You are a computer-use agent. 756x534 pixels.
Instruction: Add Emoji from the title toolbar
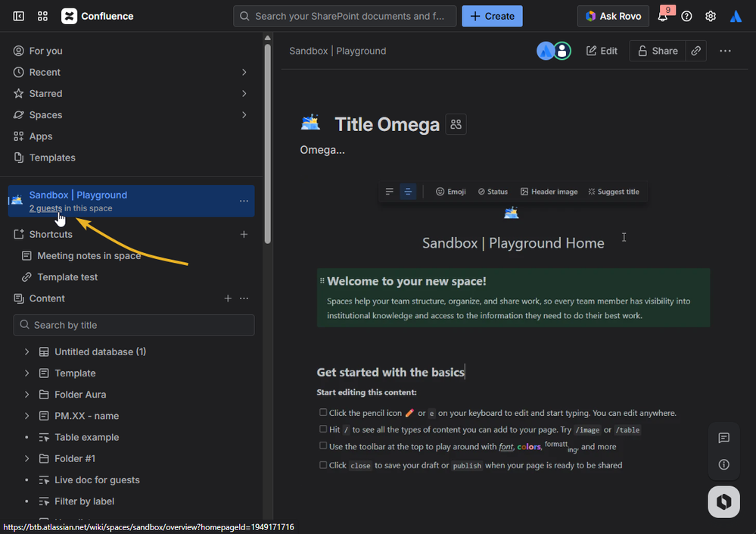point(451,192)
